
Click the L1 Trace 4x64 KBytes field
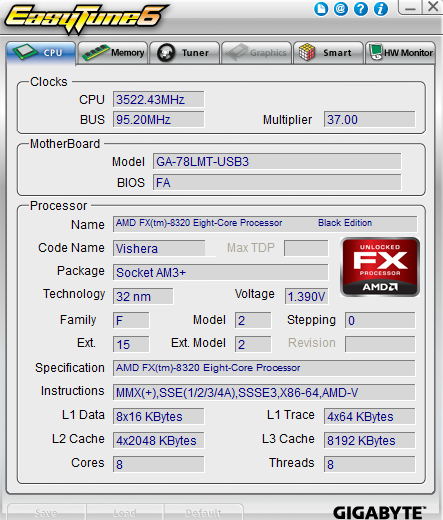tap(369, 416)
